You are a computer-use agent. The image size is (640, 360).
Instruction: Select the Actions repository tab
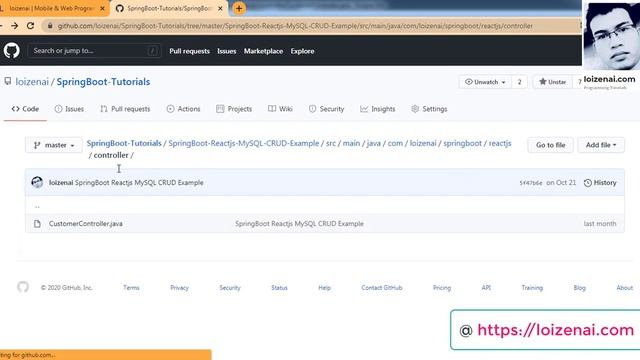click(x=183, y=109)
